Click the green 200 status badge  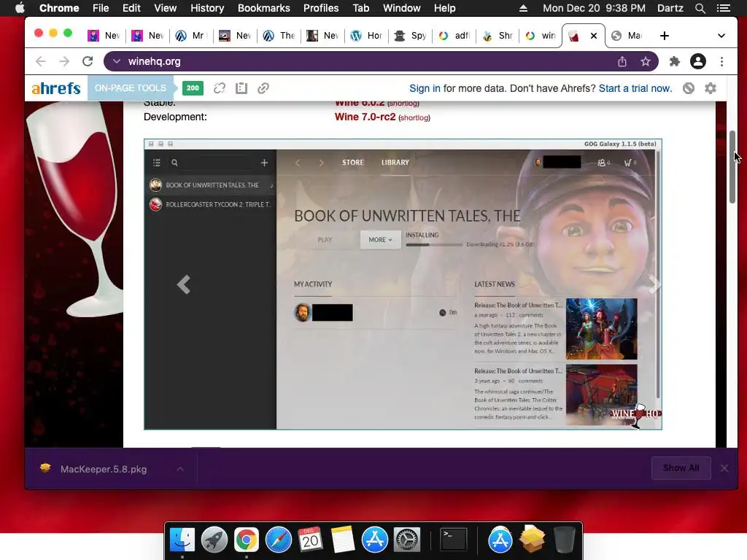pos(193,88)
